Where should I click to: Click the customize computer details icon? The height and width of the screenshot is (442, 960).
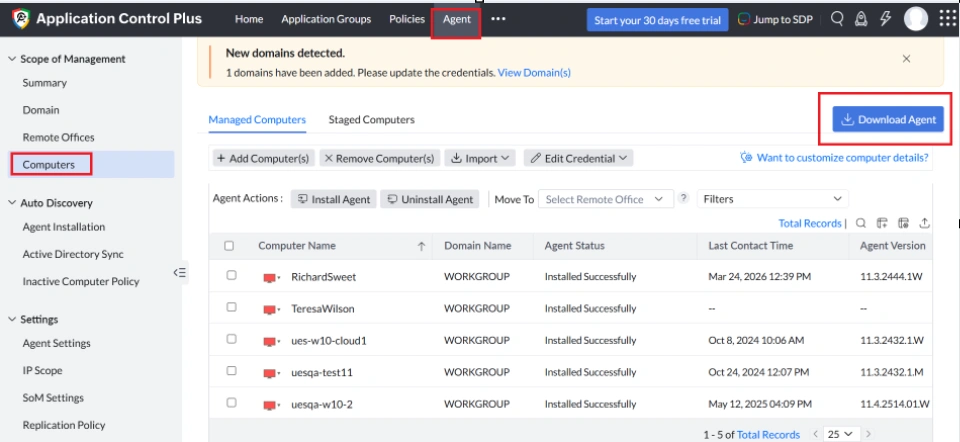coord(746,158)
